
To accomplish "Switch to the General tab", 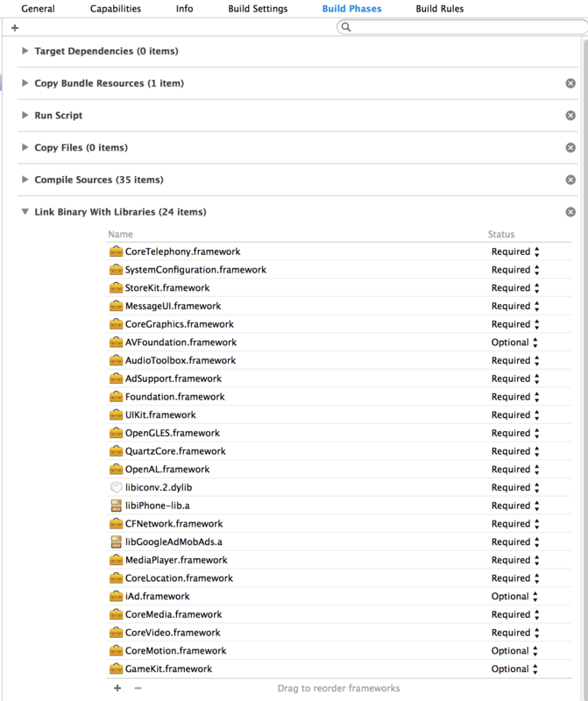I will click(x=38, y=9).
